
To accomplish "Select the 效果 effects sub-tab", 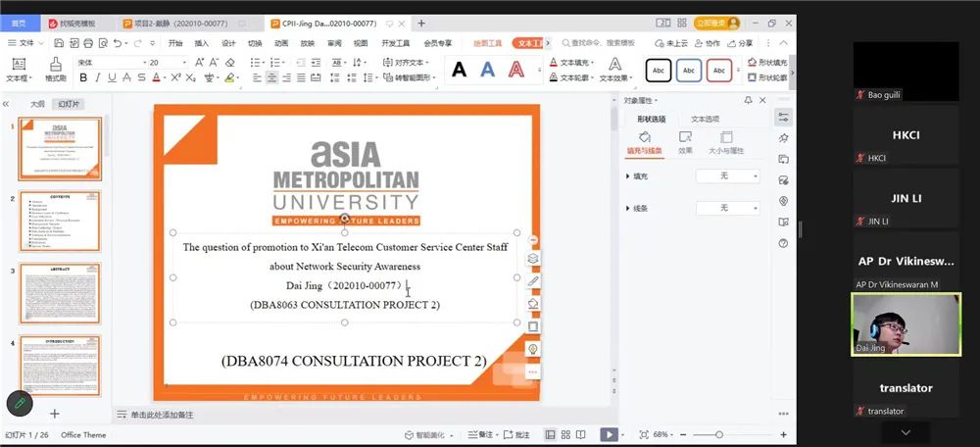I will (685, 142).
